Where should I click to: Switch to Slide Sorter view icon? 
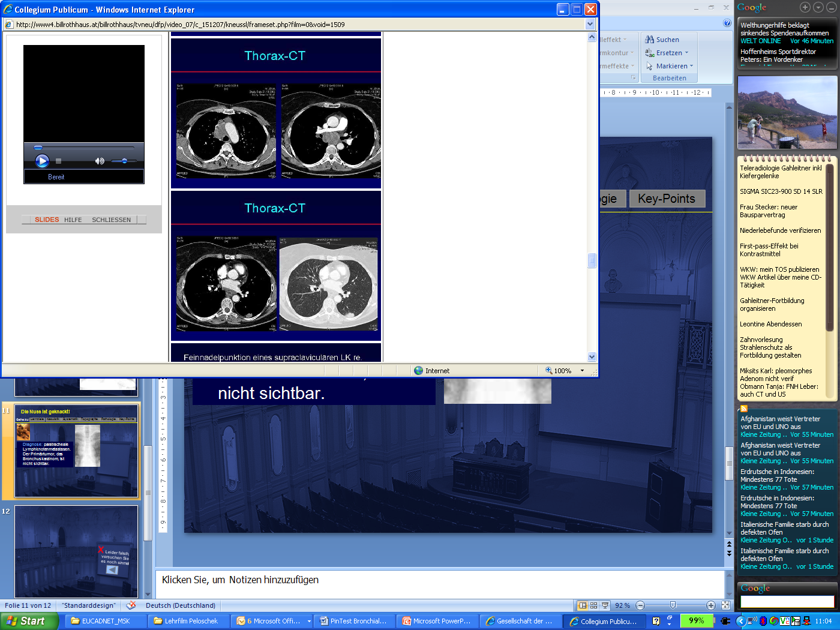(x=594, y=605)
